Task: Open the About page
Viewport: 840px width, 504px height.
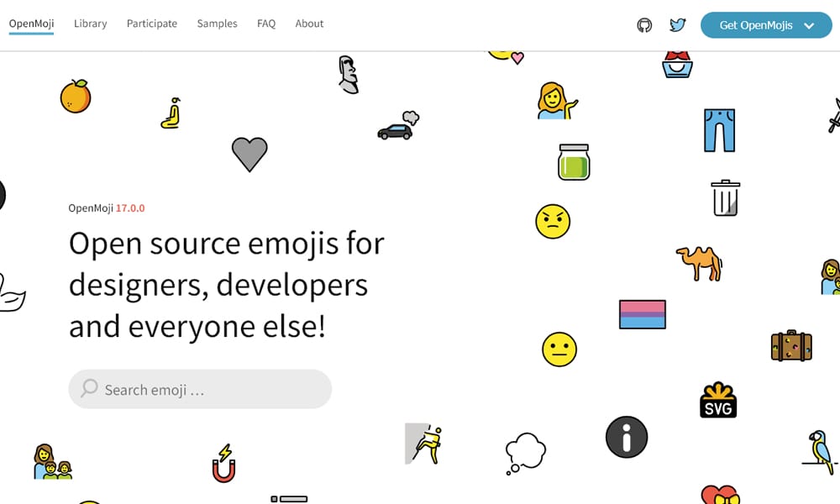Action: pyautogui.click(x=309, y=24)
